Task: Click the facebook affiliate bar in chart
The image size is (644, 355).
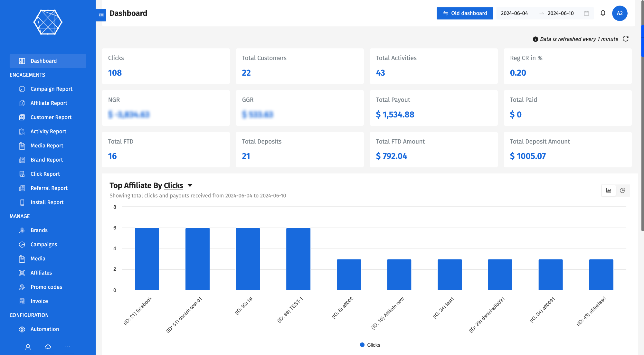Action: coord(147,259)
